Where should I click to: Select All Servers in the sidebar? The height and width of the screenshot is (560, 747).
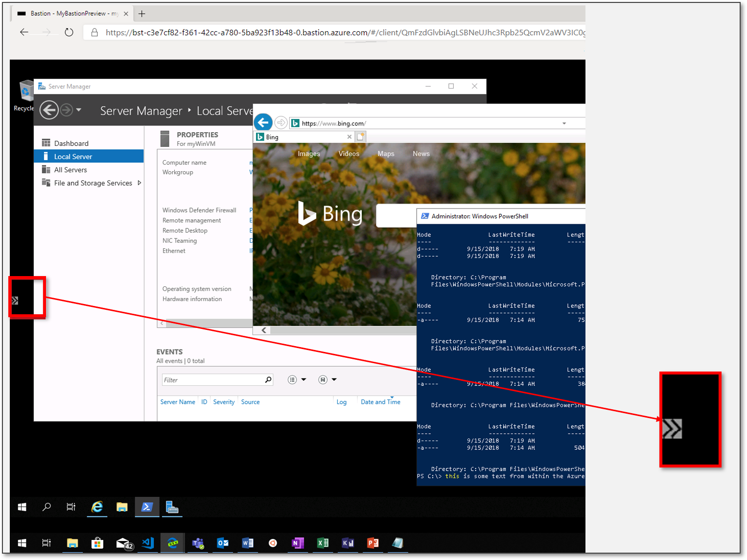[70, 170]
